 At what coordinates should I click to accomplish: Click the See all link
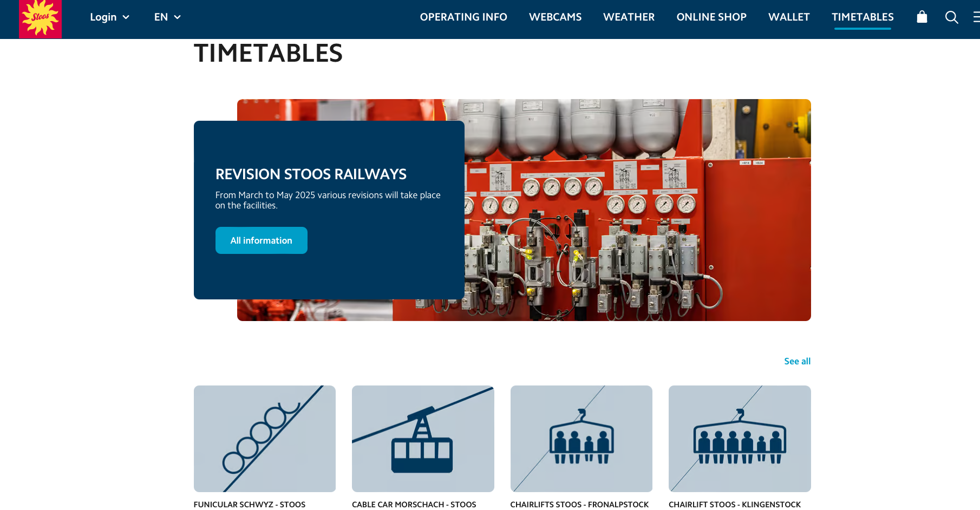[x=797, y=361]
